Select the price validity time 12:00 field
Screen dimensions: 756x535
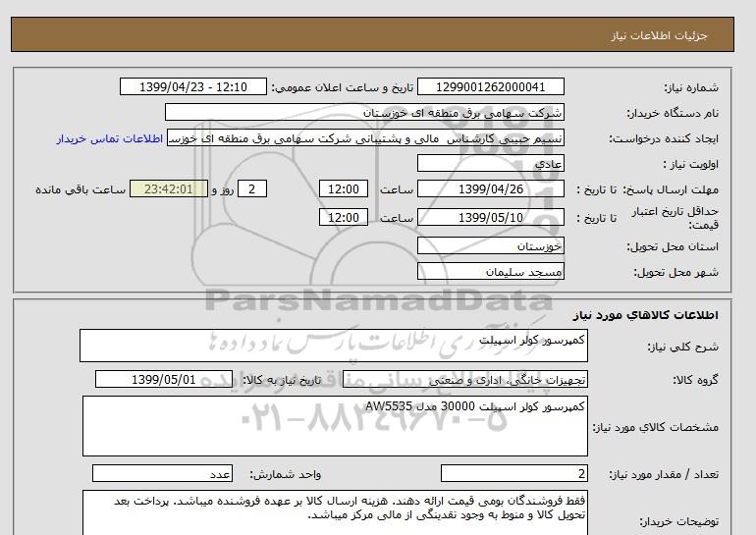tap(344, 217)
